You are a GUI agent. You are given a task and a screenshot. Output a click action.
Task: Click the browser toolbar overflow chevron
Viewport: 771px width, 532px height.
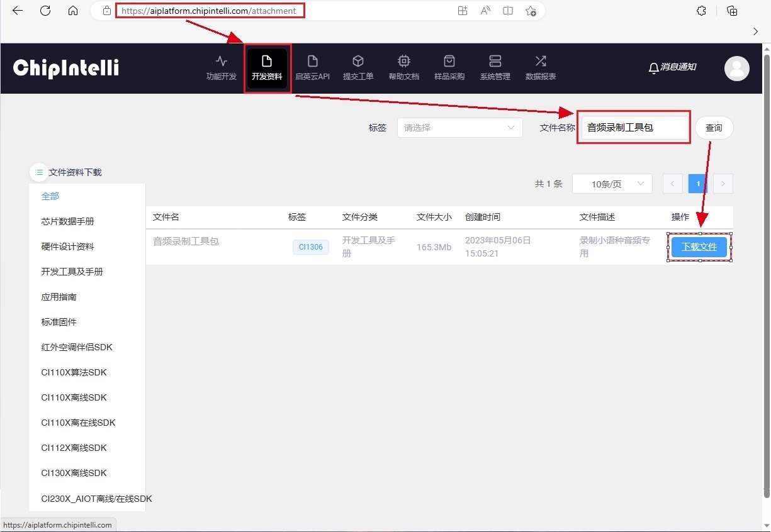pos(756,31)
